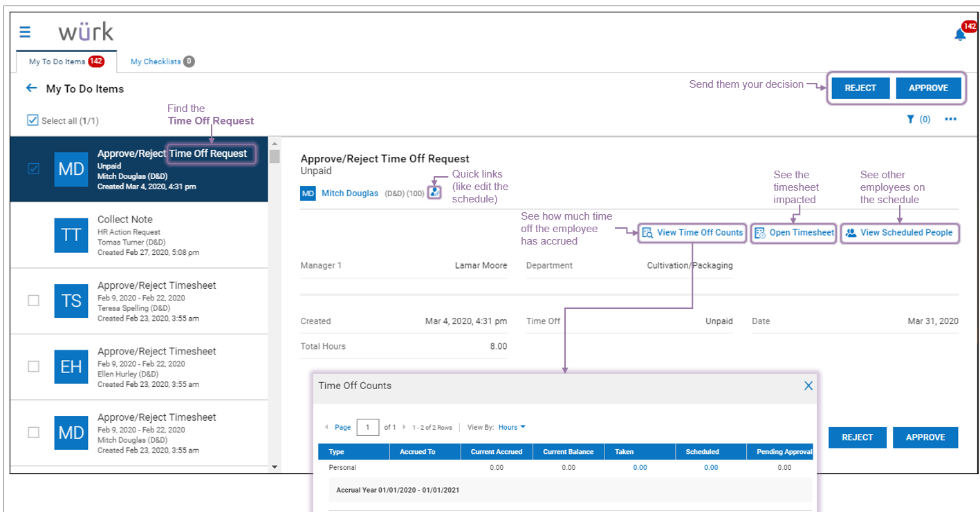Click APPROVE in the top header bar
Screen dimensions: 980x512
point(928,88)
